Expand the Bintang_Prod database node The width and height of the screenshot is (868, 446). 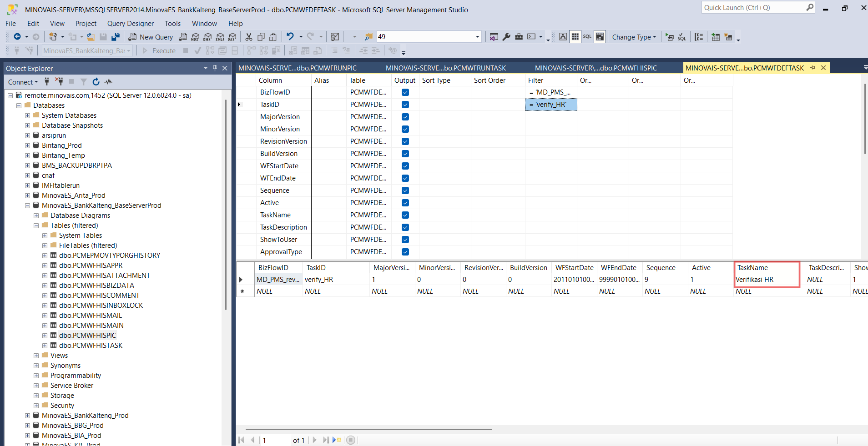[27, 145]
